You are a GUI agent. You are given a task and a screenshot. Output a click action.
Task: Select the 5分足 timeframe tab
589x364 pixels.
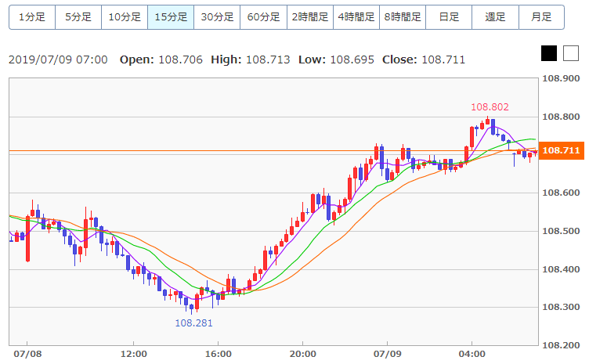pos(78,17)
